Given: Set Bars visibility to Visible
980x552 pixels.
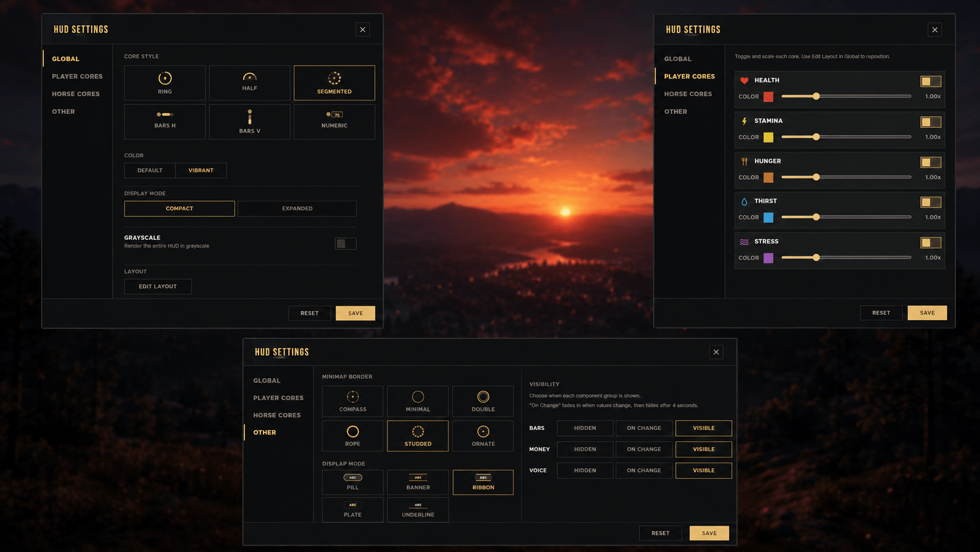Looking at the screenshot, I should [703, 428].
